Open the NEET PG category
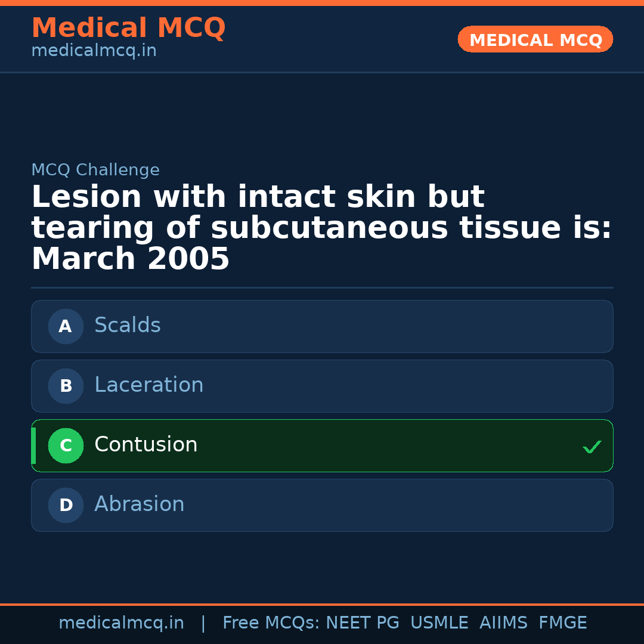 (x=362, y=622)
